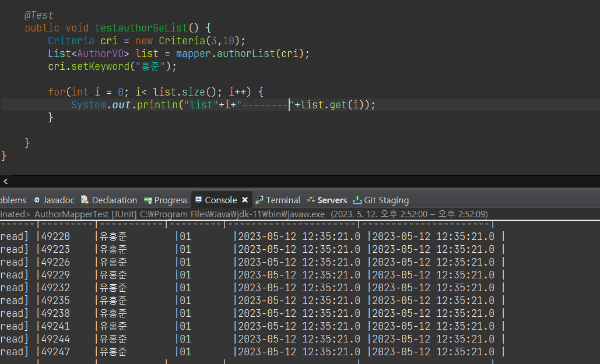Click the mapper.authorList(cri) call

(x=240, y=54)
